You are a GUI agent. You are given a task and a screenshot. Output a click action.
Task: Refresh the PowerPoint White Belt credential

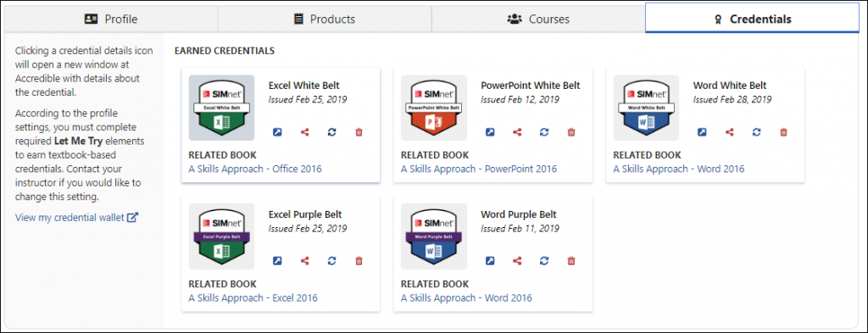pyautogui.click(x=544, y=132)
